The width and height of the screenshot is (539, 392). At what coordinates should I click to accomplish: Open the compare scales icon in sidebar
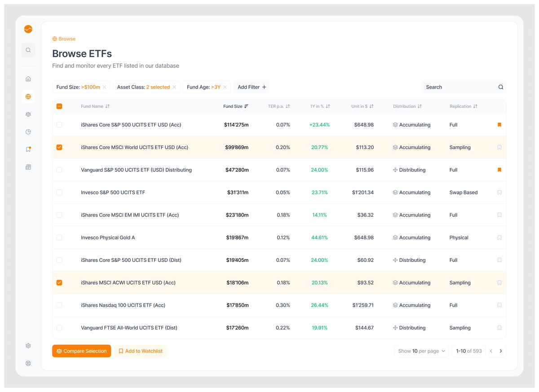click(28, 114)
